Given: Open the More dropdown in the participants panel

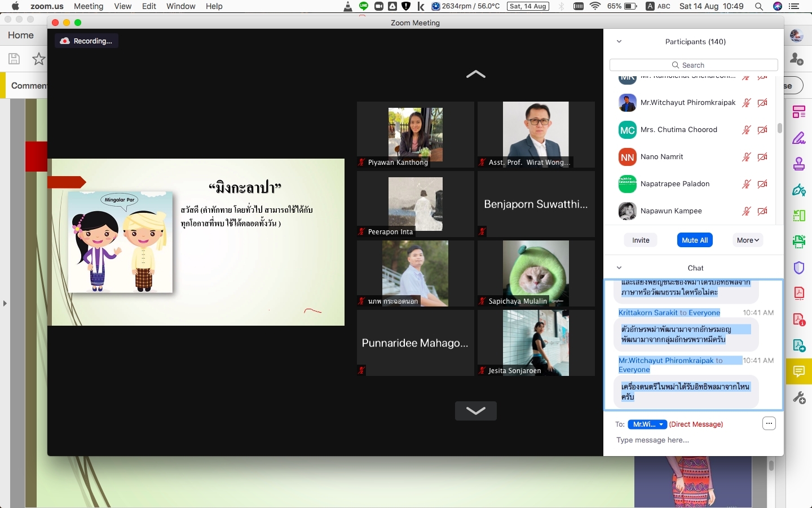Looking at the screenshot, I should point(748,240).
